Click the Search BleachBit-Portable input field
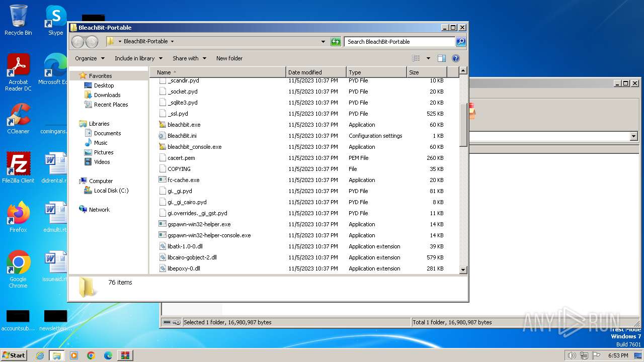 click(x=400, y=42)
